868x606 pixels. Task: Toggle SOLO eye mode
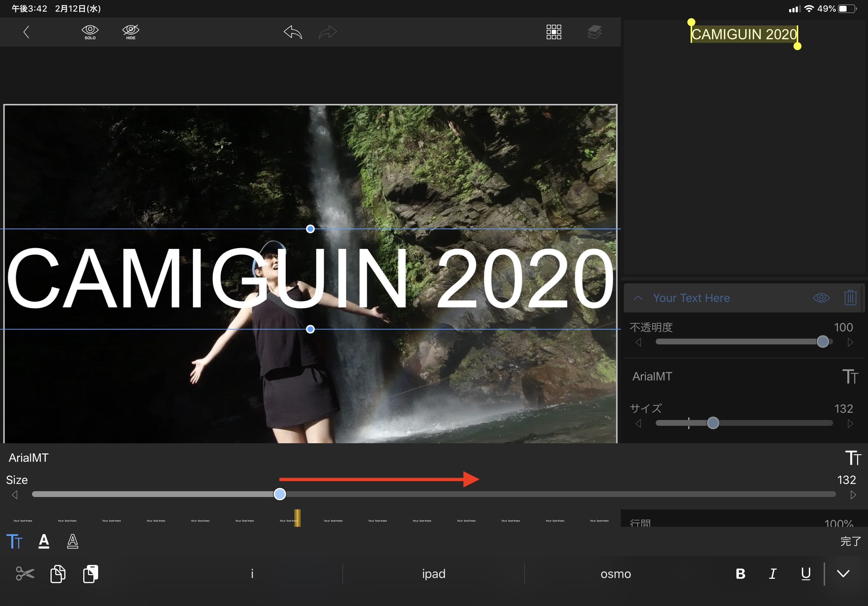pyautogui.click(x=90, y=32)
